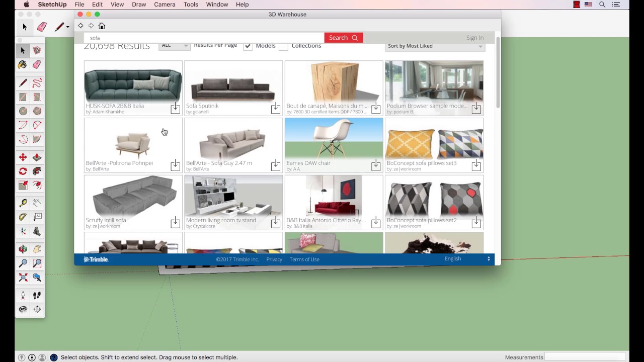The width and height of the screenshot is (644, 362).
Task: Click the Sign In link
Action: pyautogui.click(x=474, y=38)
